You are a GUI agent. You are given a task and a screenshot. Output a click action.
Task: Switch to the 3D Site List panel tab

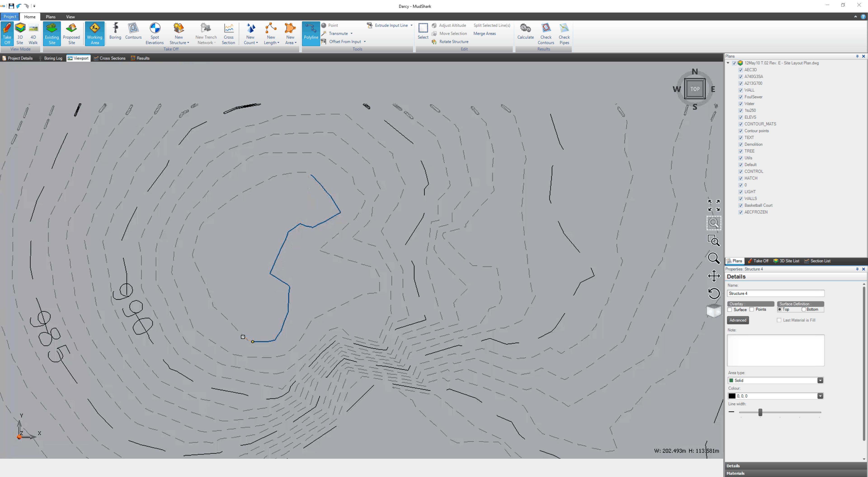point(786,261)
